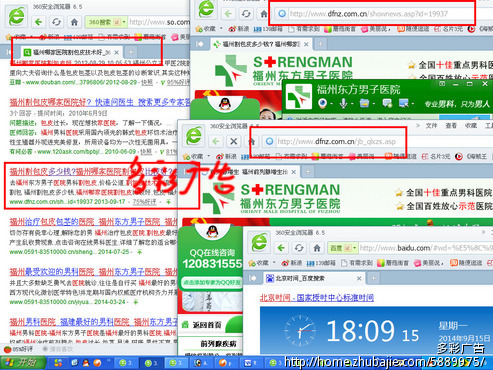Open 新浪 bookmark in baidu.com window
Image resolution: width=493 pixels, height=370 pixels.
(x=292, y=263)
